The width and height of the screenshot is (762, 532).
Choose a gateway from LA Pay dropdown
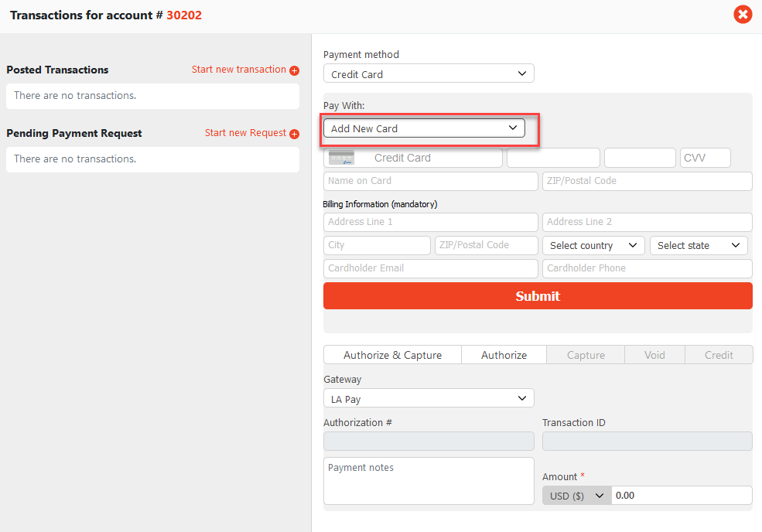point(429,399)
